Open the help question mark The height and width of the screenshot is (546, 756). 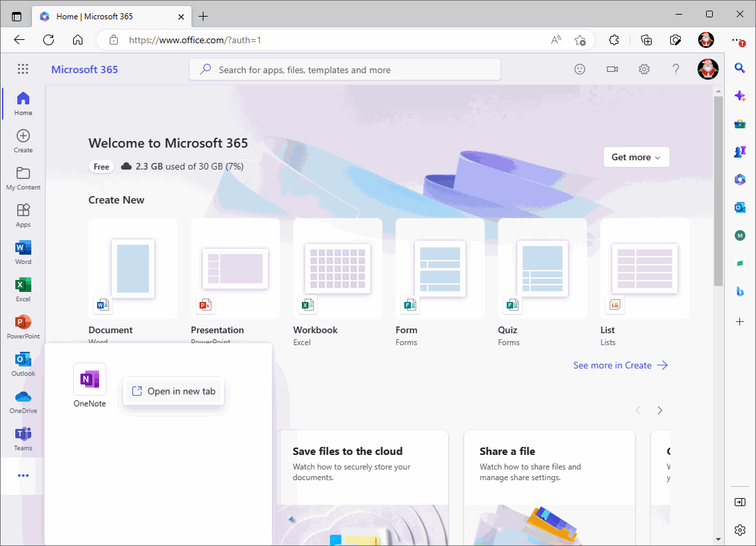[x=676, y=69]
